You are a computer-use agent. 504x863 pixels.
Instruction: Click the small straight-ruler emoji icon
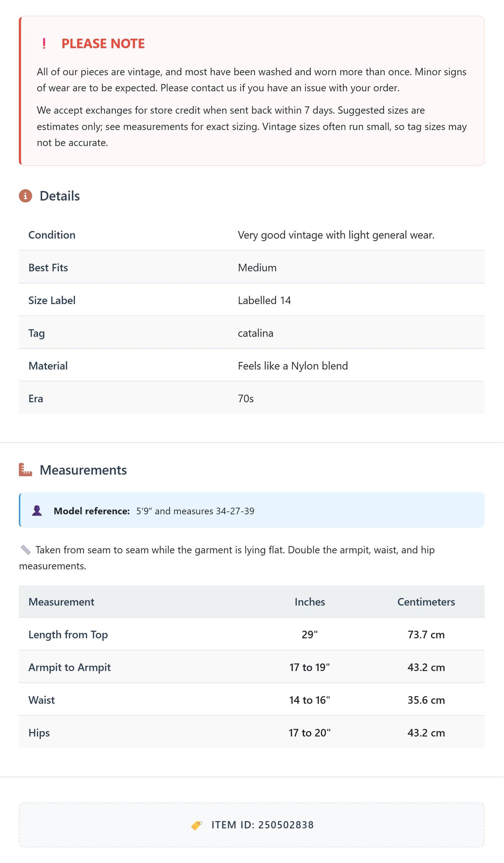click(26, 550)
